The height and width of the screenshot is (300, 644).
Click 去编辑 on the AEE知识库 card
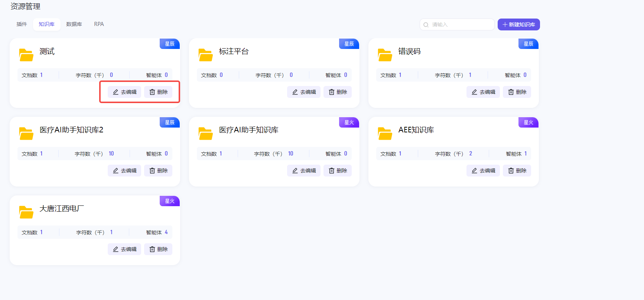(483, 171)
